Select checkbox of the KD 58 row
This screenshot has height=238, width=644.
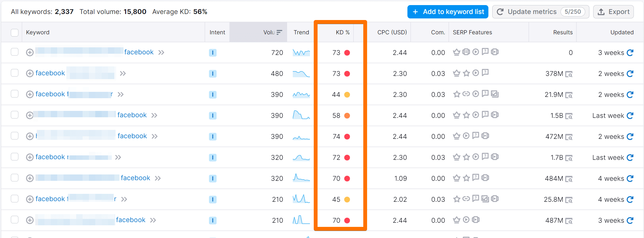pyautogui.click(x=15, y=115)
